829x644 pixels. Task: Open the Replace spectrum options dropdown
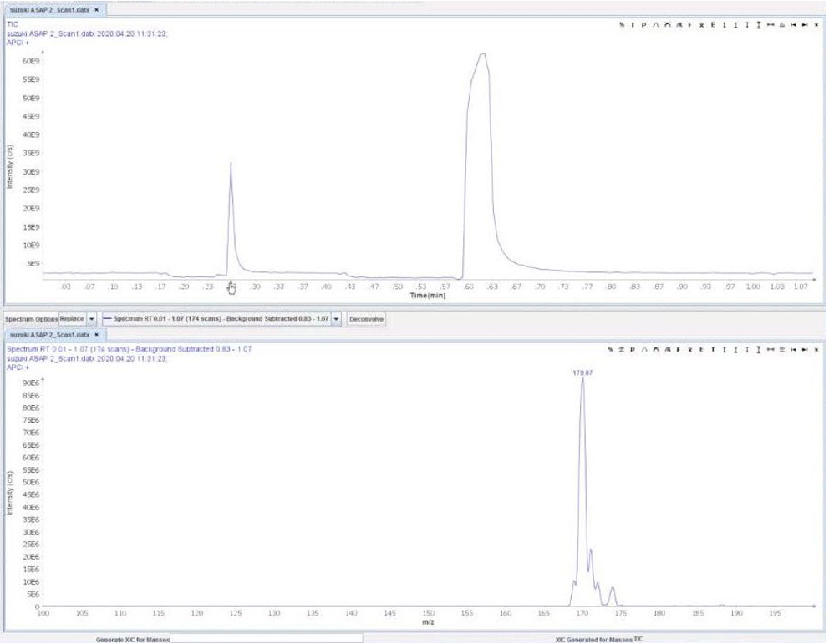click(91, 319)
